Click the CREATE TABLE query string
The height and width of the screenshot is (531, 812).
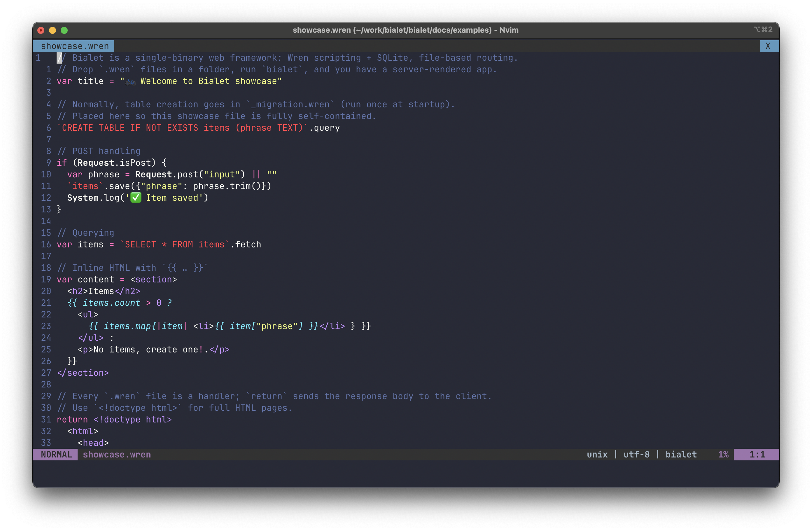click(183, 128)
